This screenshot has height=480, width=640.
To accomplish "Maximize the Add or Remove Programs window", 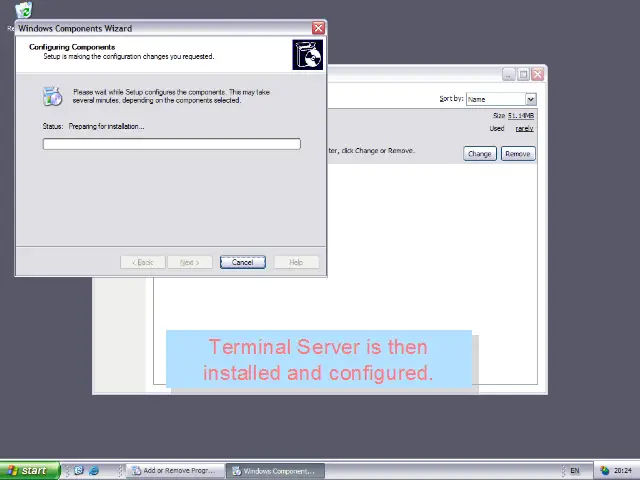I will point(523,74).
